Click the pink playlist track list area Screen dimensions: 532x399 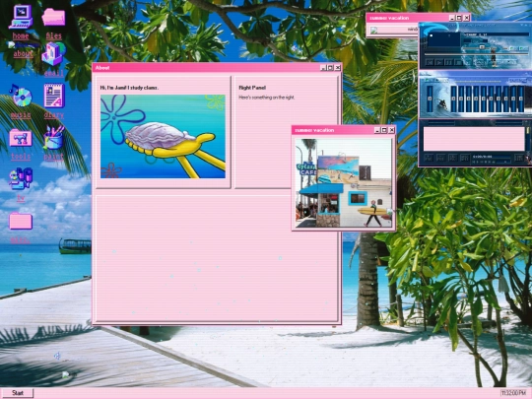pos(474,139)
